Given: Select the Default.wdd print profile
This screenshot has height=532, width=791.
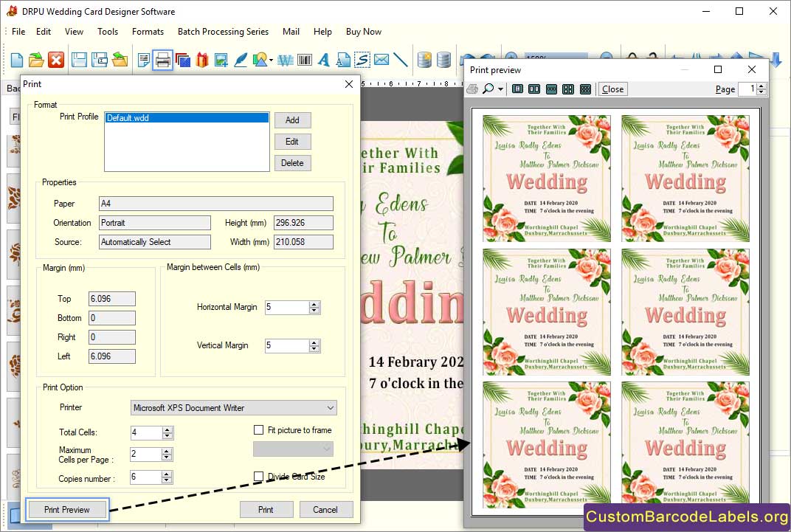Looking at the screenshot, I should click(x=187, y=118).
